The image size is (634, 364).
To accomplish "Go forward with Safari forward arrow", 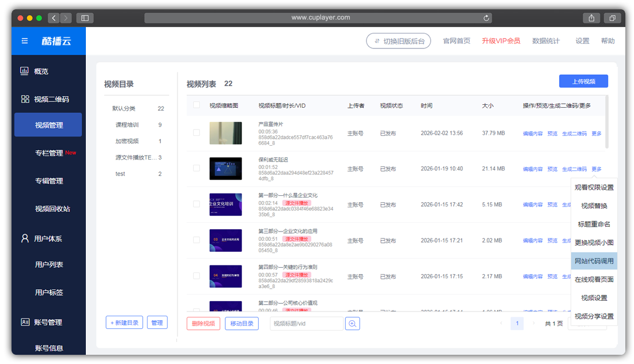I will pyautogui.click(x=66, y=18).
